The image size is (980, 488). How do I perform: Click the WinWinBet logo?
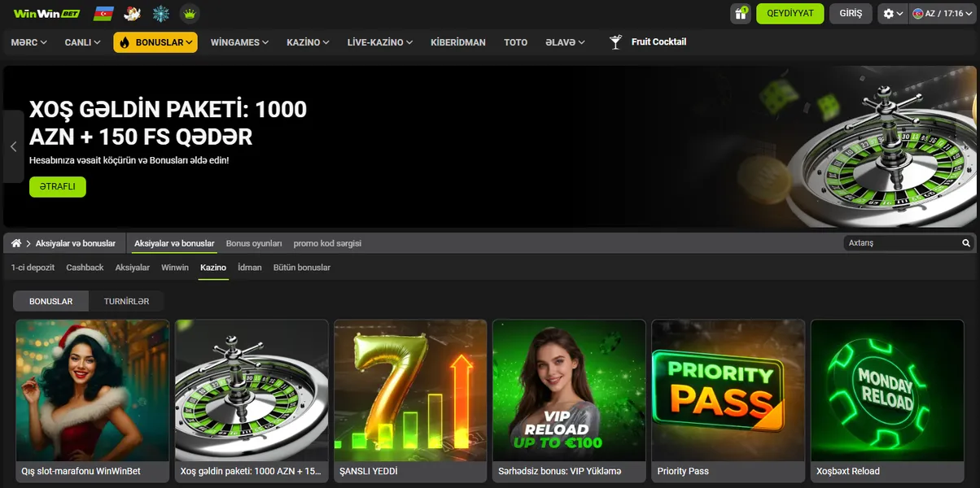point(46,14)
